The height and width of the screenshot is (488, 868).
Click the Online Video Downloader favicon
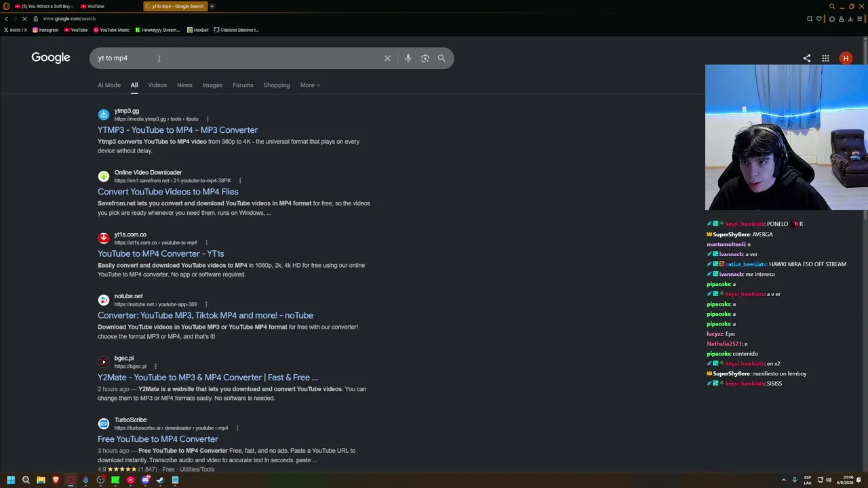click(103, 176)
